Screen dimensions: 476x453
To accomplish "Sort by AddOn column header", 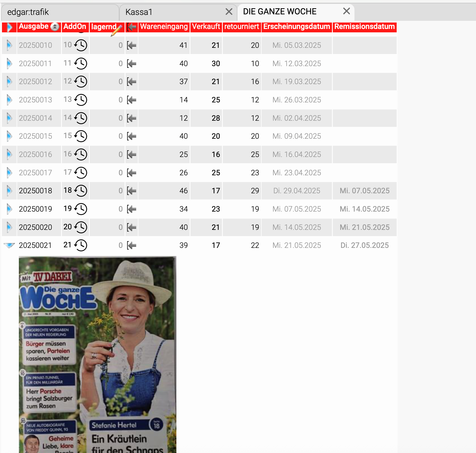I will [x=75, y=26].
